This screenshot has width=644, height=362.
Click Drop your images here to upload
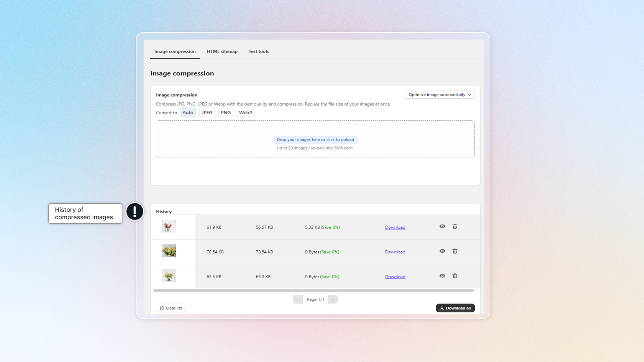tap(315, 139)
